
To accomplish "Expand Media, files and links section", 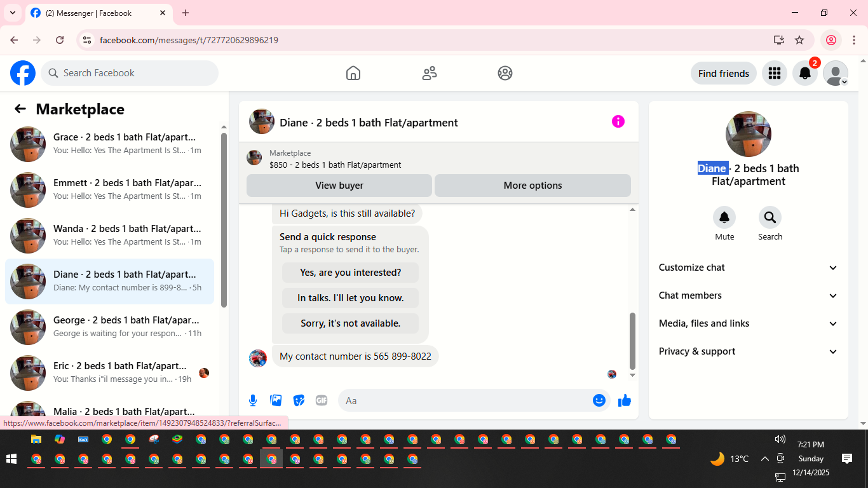I will [x=749, y=323].
